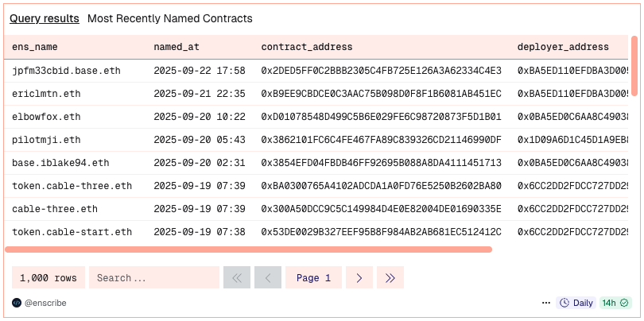The image size is (644, 321).
Task: Go to the previous page
Action: (267, 278)
